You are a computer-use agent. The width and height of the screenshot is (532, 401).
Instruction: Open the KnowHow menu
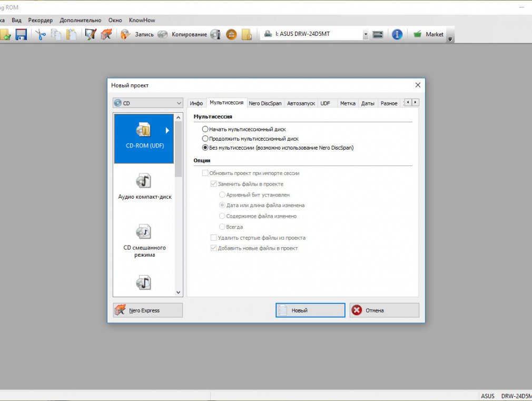click(142, 21)
